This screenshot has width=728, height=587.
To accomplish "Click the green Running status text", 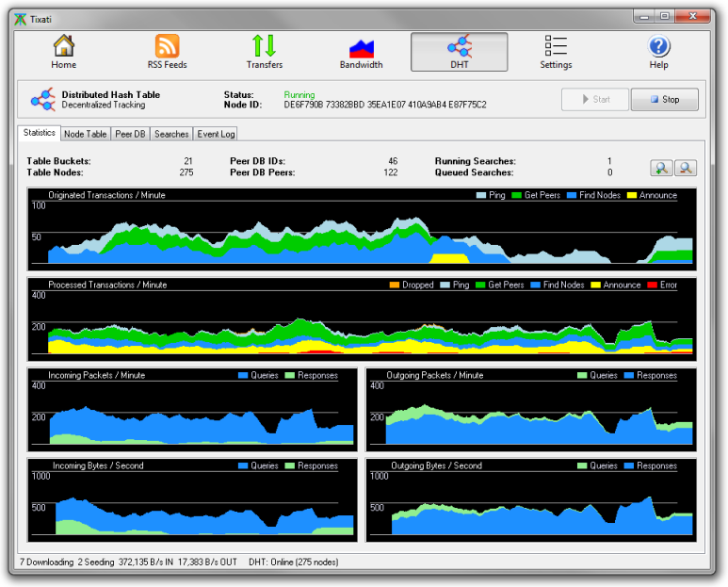I will [299, 95].
